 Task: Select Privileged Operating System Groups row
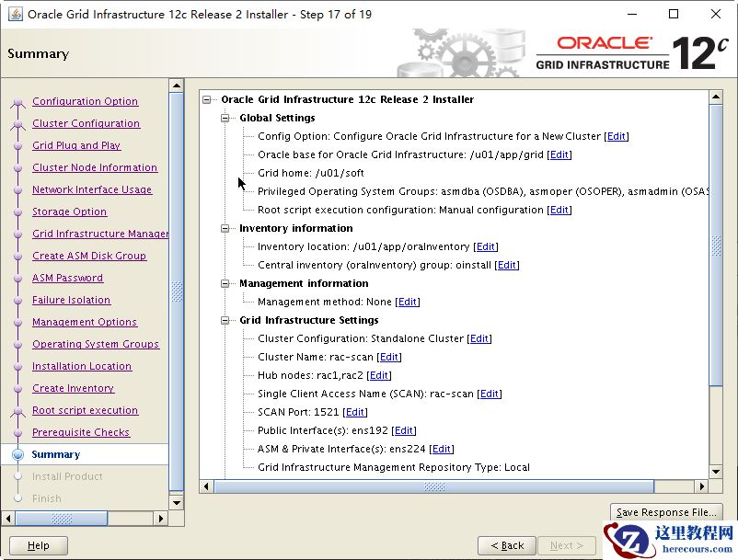pos(482,191)
